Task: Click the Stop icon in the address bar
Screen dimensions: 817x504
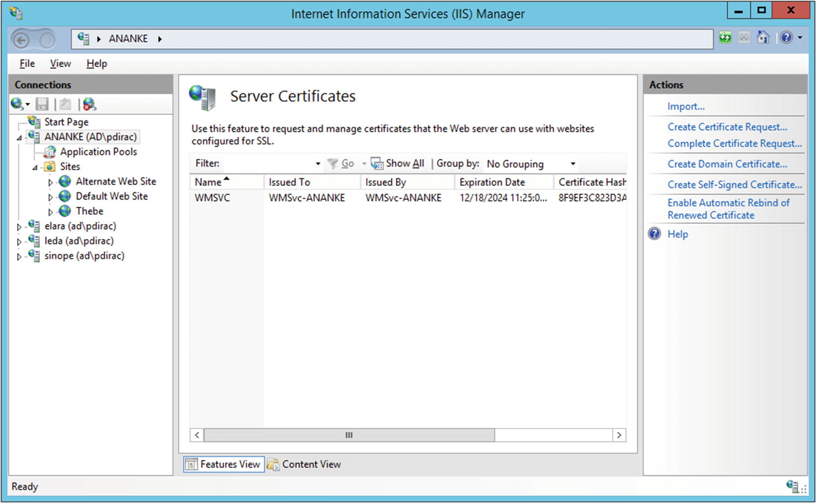Action: click(x=744, y=37)
